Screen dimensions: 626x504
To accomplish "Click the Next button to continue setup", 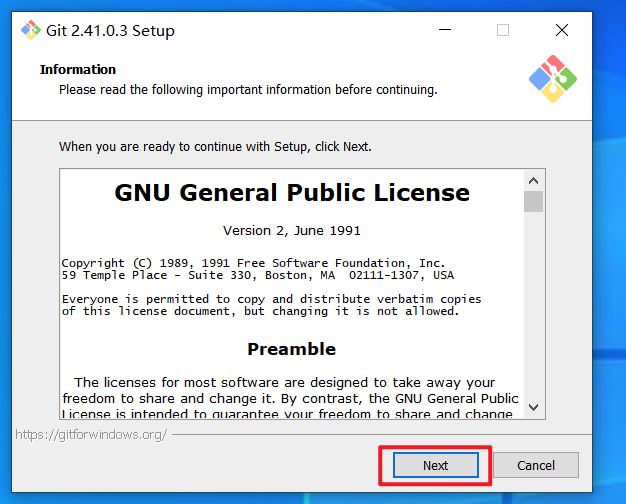I will coord(436,465).
